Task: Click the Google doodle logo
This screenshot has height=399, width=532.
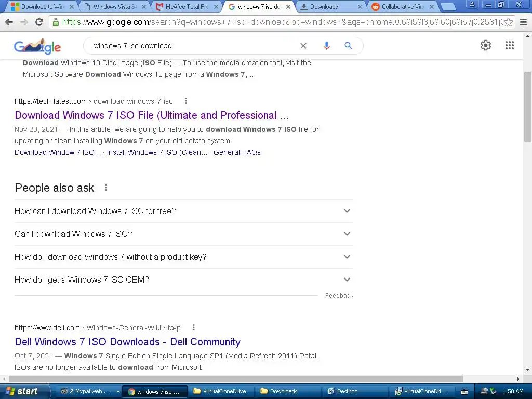Action: [x=37, y=46]
